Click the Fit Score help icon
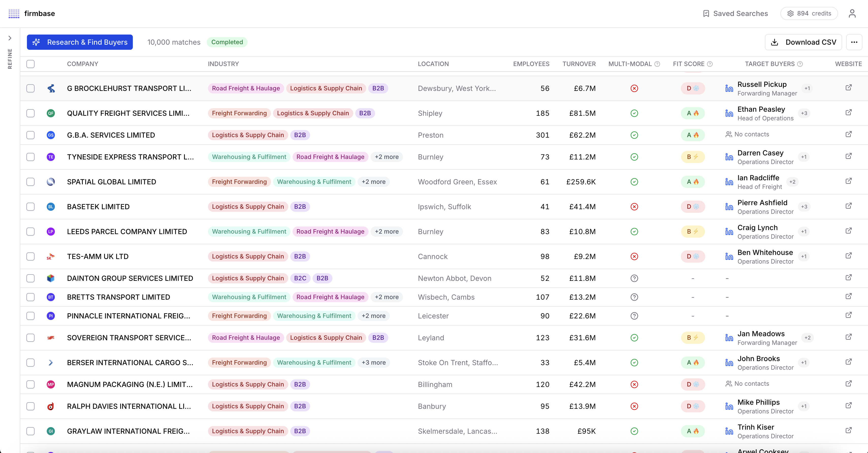 [710, 64]
